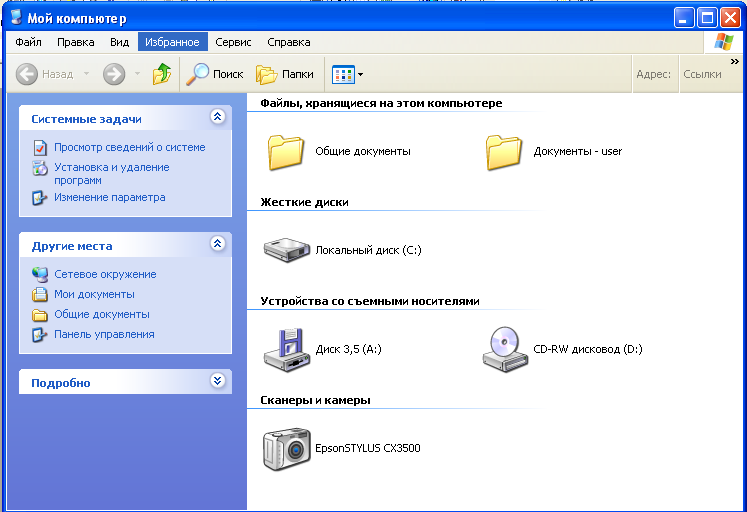The width and height of the screenshot is (747, 512).
Task: Click the Поиск magnifier button
Action: tap(215, 74)
